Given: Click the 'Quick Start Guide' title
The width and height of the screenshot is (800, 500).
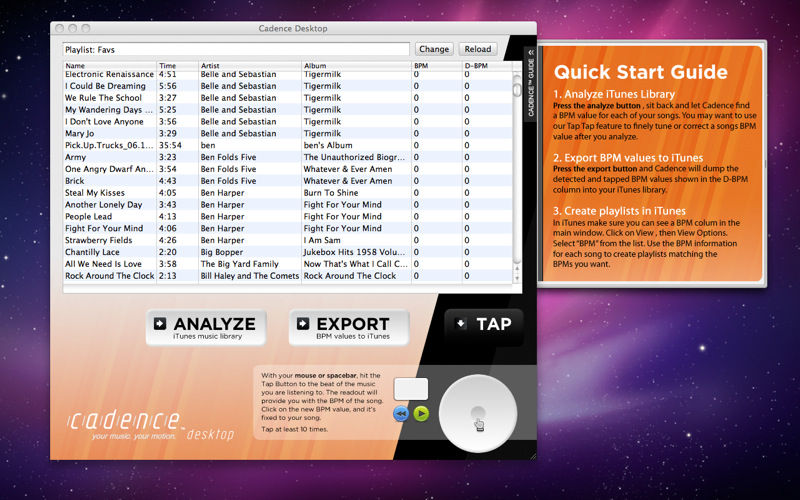Looking at the screenshot, I should (x=640, y=72).
